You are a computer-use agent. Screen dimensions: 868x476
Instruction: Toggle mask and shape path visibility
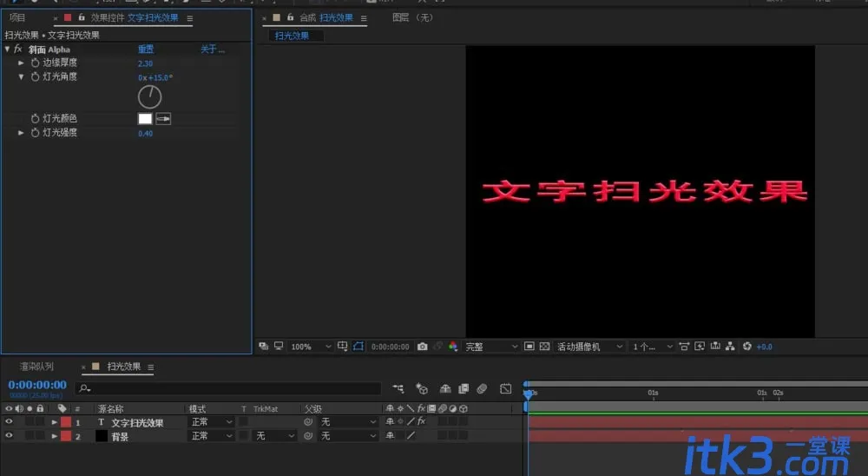358,347
